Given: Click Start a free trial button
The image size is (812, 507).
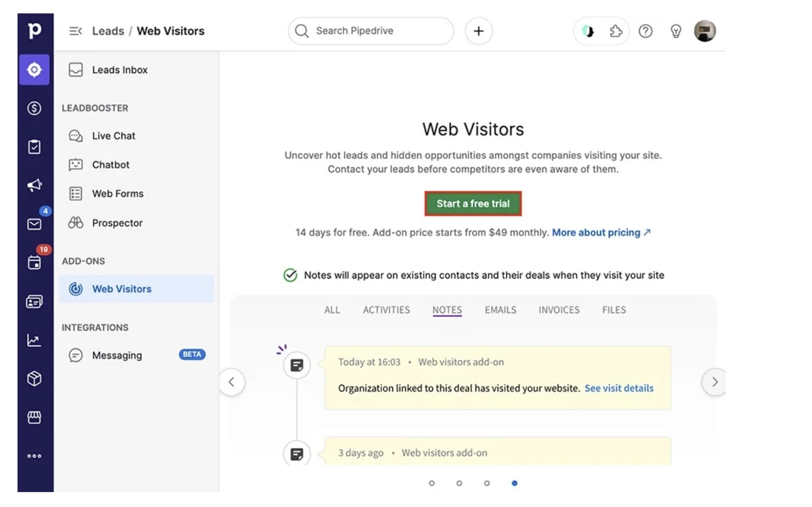Looking at the screenshot, I should click(x=473, y=204).
